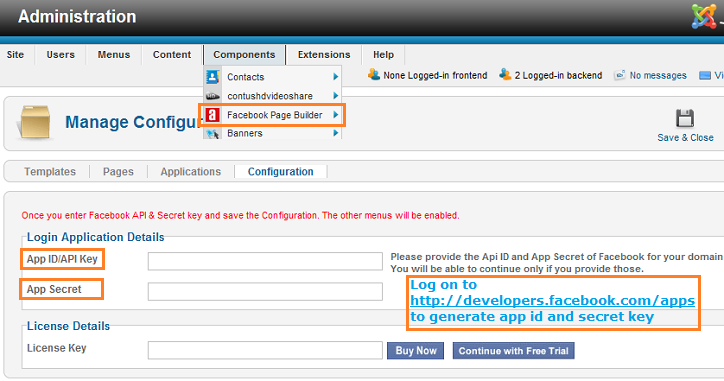Focus the App ID/API Key field
The height and width of the screenshot is (381, 724).
pos(265,261)
